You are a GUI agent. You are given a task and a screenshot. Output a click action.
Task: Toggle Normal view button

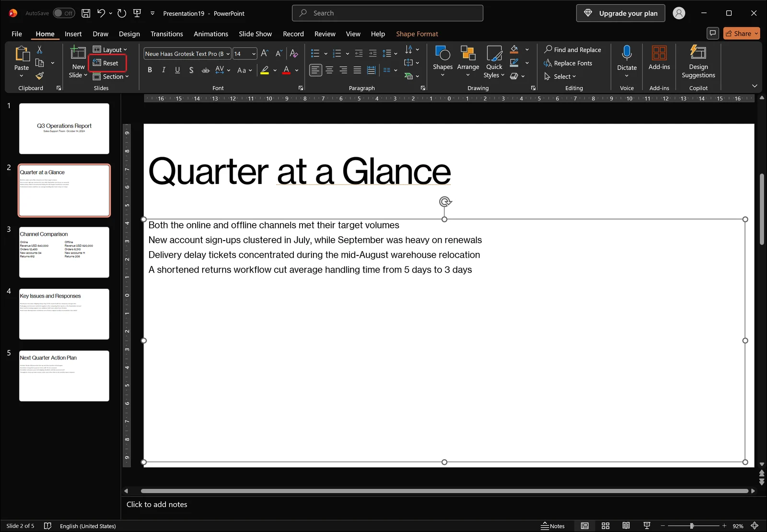(x=585, y=526)
